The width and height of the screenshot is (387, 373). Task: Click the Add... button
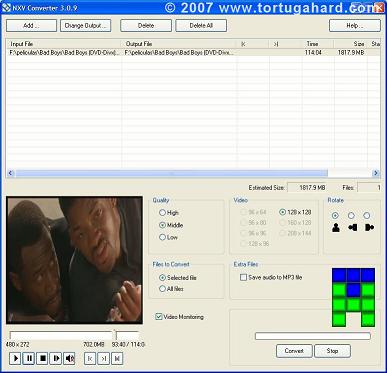pos(31,26)
